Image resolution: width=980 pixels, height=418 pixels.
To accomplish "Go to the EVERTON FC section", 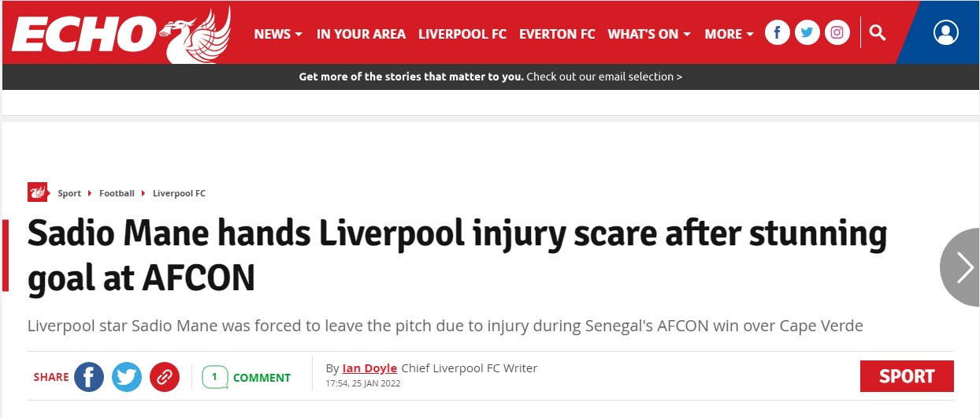I will pyautogui.click(x=557, y=34).
